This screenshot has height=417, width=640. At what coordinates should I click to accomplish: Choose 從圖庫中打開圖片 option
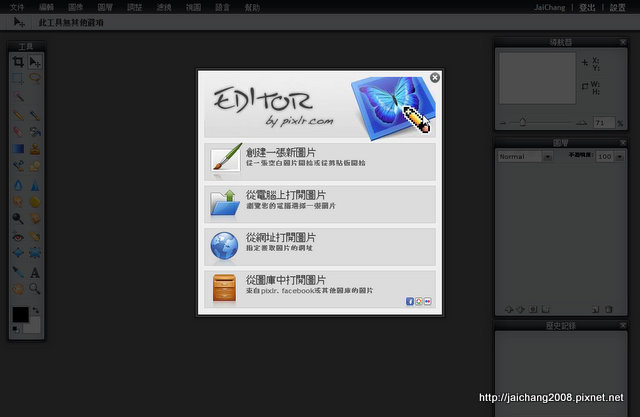(320, 289)
